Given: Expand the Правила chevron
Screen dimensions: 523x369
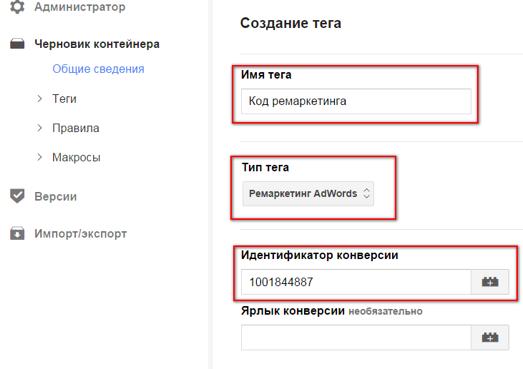Looking at the screenshot, I should coord(39,128).
